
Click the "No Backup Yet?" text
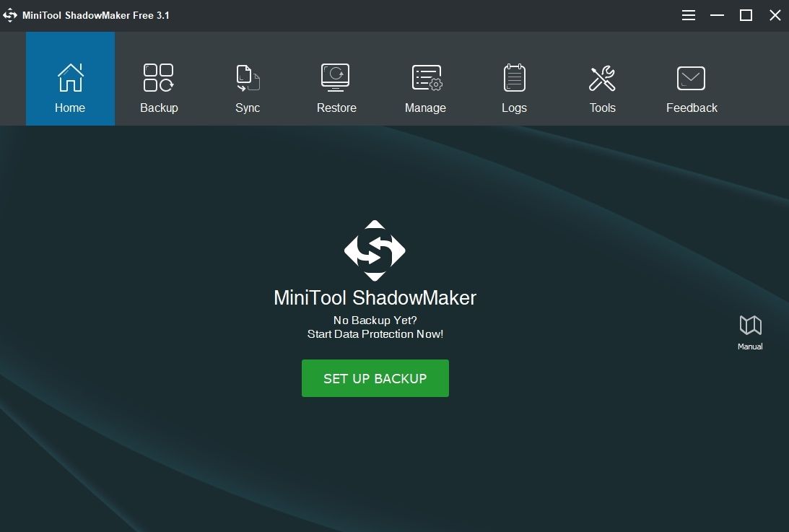[375, 320]
